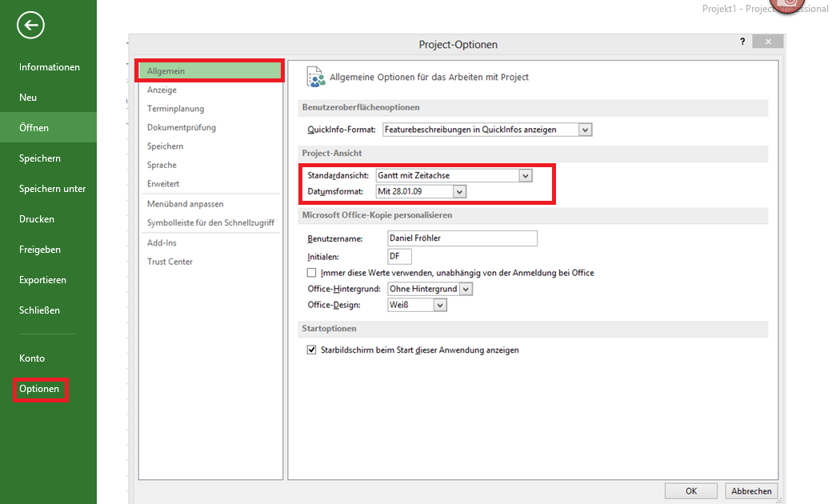Viewport: 840px width, 504px height.
Task: Open Trust Center options category
Action: pyautogui.click(x=210, y=262)
